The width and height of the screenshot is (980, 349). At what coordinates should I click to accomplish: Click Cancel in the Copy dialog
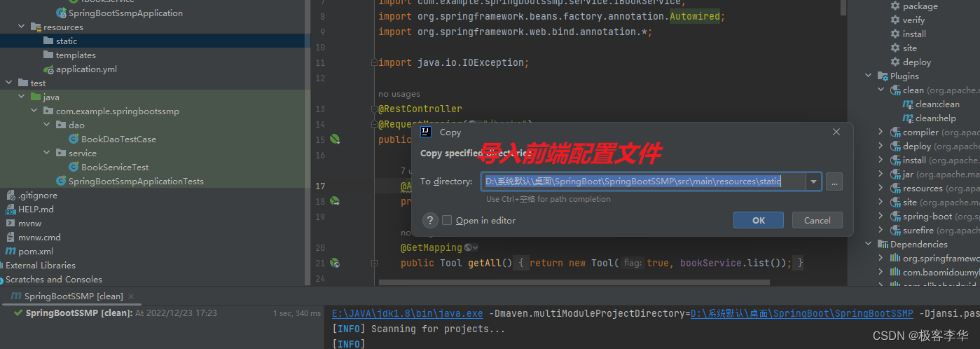point(817,220)
